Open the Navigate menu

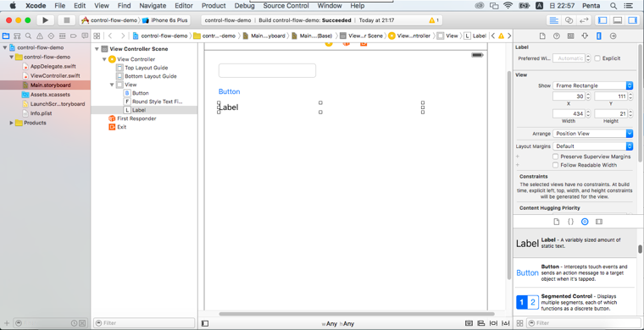pyautogui.click(x=153, y=6)
